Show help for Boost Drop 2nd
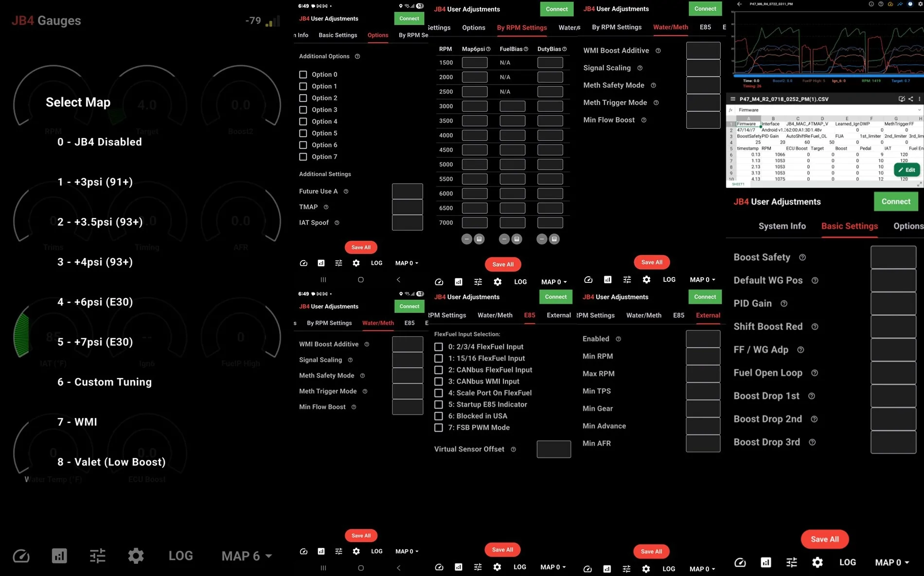 pyautogui.click(x=814, y=419)
